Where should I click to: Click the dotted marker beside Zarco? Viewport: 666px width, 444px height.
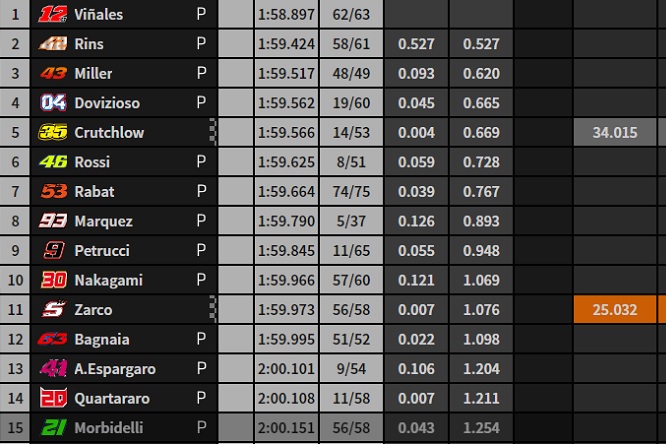tap(213, 309)
